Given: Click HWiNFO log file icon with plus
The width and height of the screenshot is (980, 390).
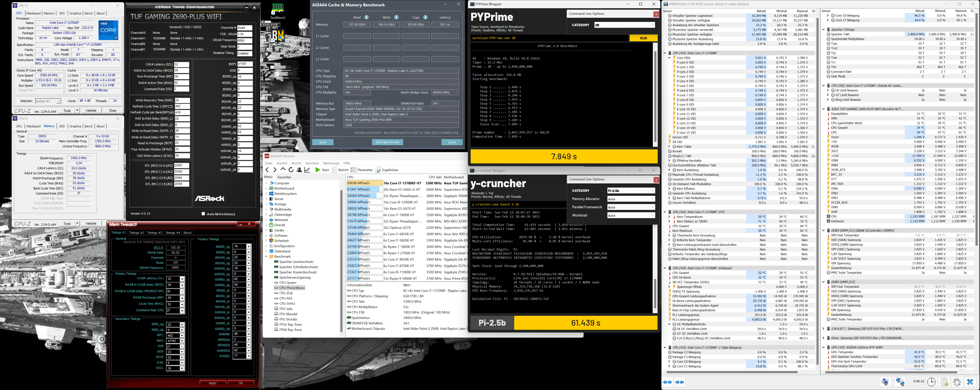Looking at the screenshot, I should pos(945,382).
